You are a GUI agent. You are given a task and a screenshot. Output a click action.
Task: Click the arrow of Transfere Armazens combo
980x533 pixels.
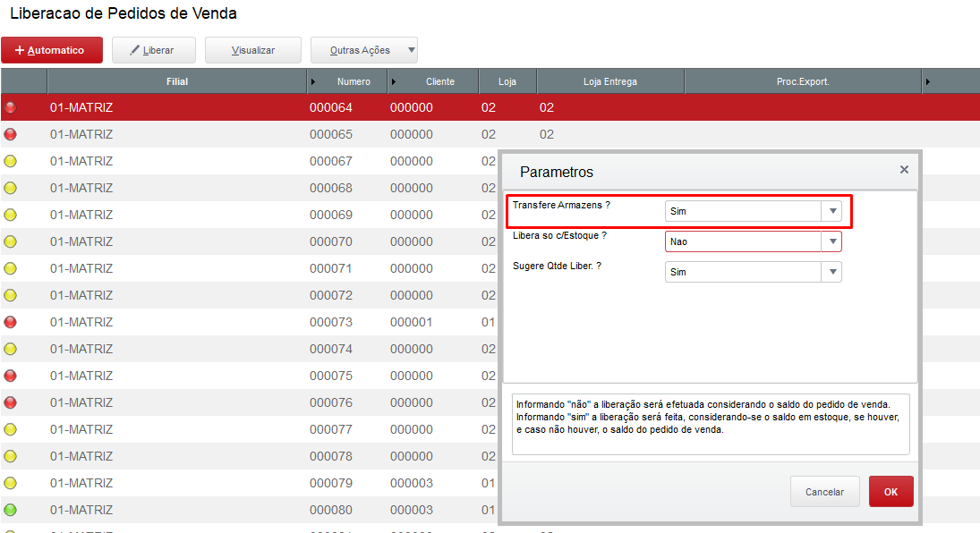click(832, 211)
